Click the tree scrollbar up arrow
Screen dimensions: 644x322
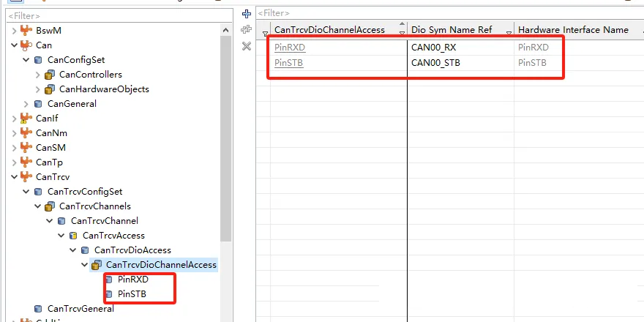[x=225, y=30]
